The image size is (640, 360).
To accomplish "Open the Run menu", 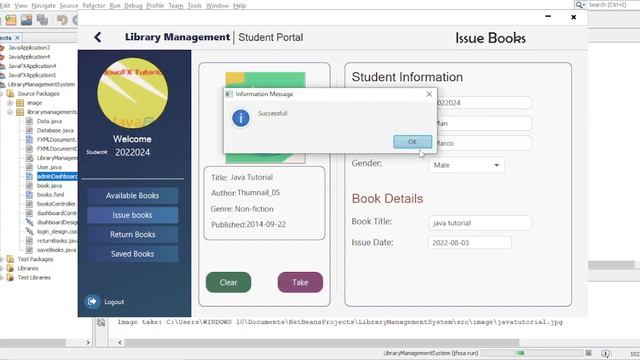I will pyautogui.click(x=115, y=6).
